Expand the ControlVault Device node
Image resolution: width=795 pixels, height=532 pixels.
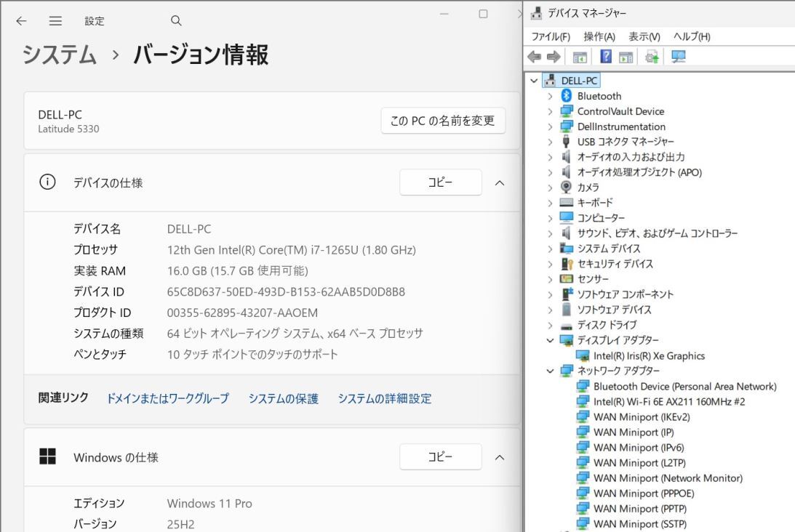point(551,111)
